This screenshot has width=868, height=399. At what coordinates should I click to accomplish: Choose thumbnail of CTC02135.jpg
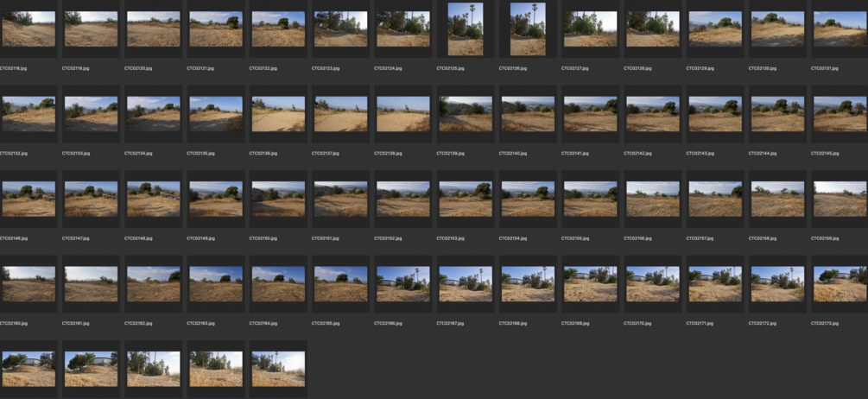pyautogui.click(x=216, y=114)
